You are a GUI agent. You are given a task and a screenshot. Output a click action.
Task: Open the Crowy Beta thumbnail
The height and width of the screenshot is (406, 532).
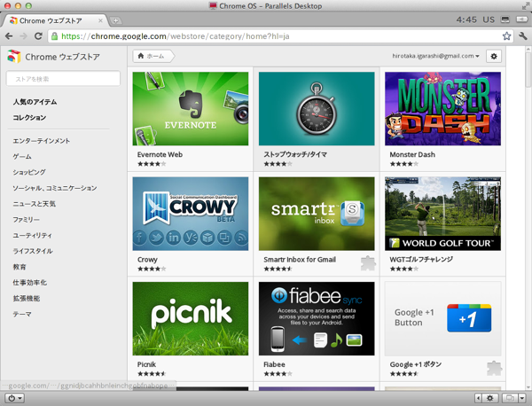(x=191, y=214)
